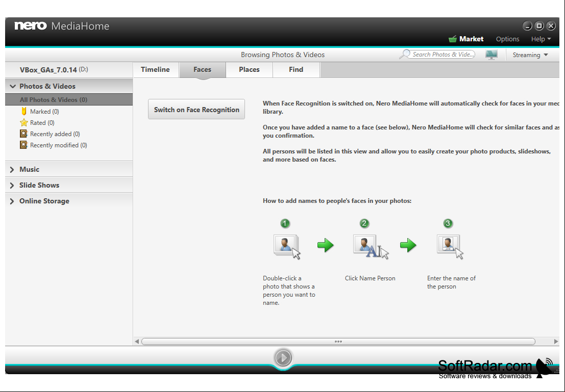The height and width of the screenshot is (392, 565).
Task: Click the horizontal scrollbar thumb
Action: [x=338, y=341]
